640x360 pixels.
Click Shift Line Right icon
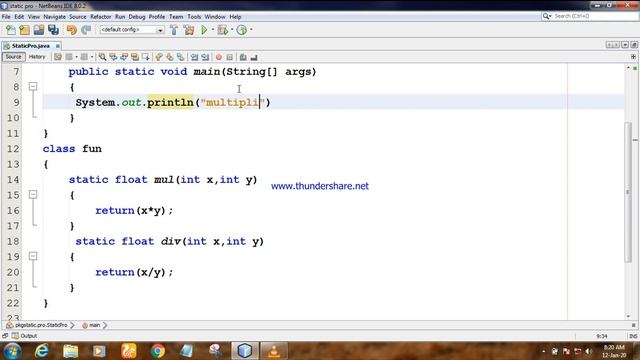[x=205, y=57]
